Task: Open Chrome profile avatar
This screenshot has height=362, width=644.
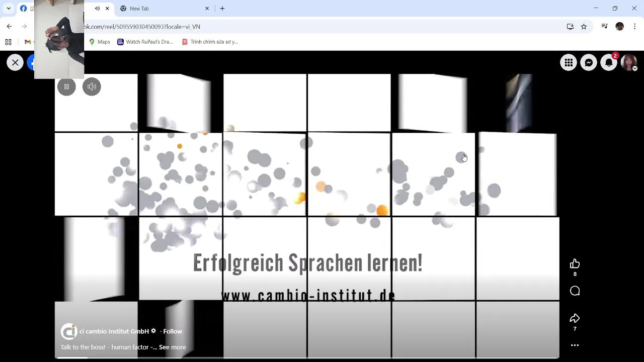Action: click(620, 27)
